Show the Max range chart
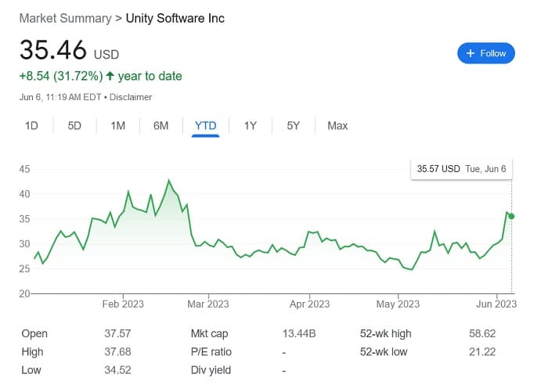Viewport: 548px width, 392px height. point(337,125)
